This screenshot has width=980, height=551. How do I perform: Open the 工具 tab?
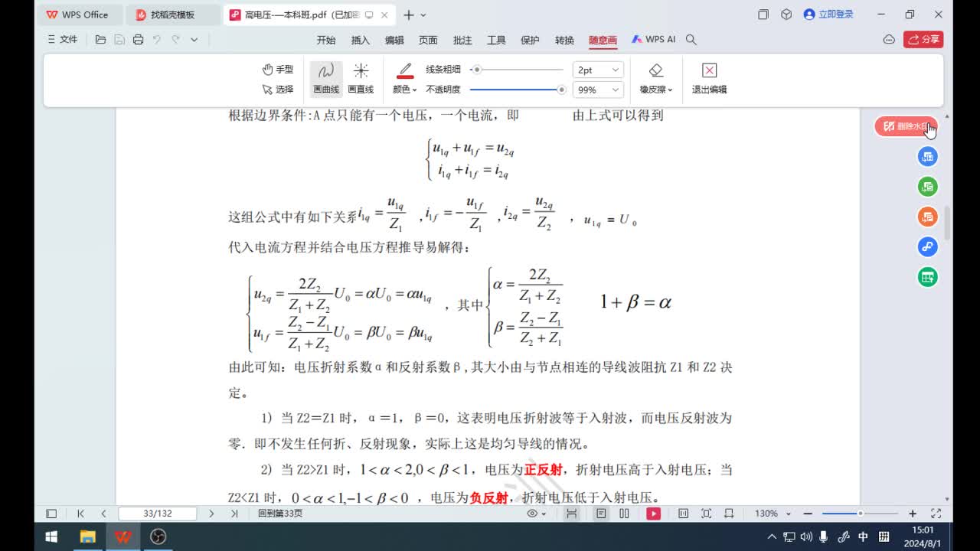496,40
